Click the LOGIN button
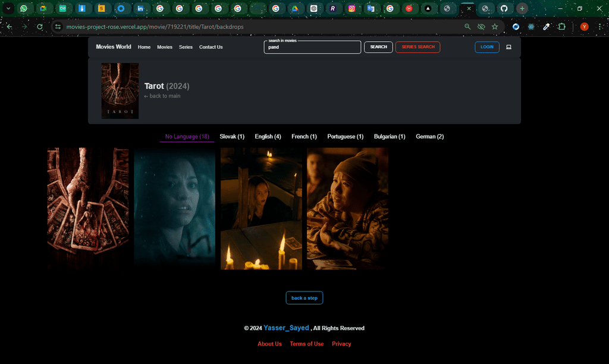 (x=487, y=47)
